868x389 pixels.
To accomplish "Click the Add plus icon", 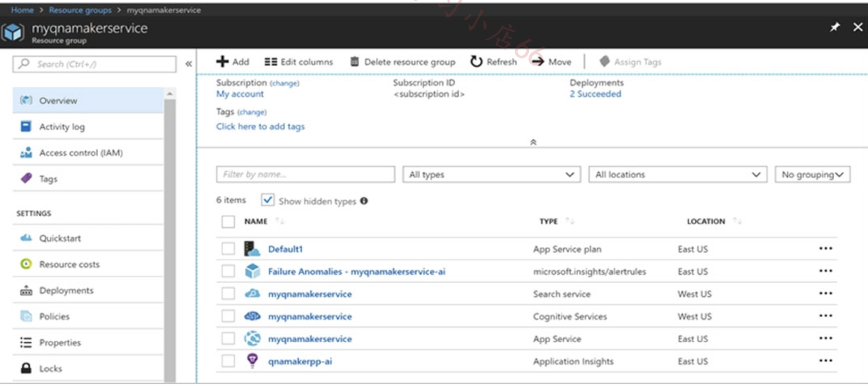I will coord(222,62).
